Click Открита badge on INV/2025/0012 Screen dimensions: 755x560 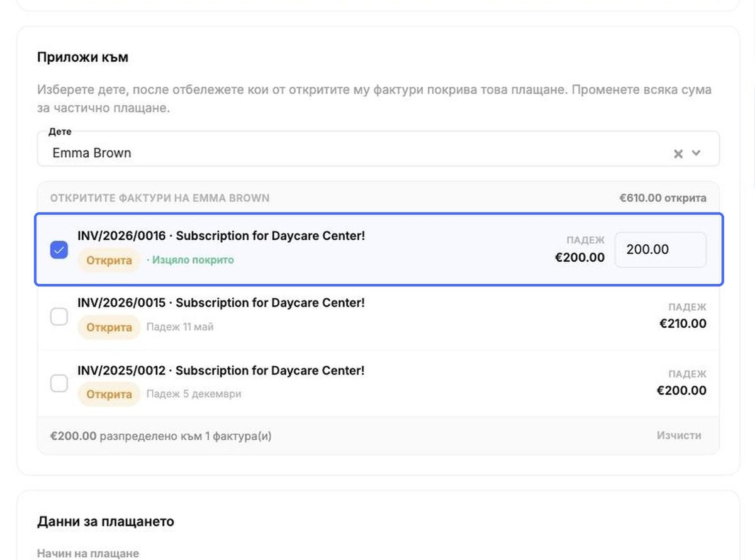coord(109,395)
